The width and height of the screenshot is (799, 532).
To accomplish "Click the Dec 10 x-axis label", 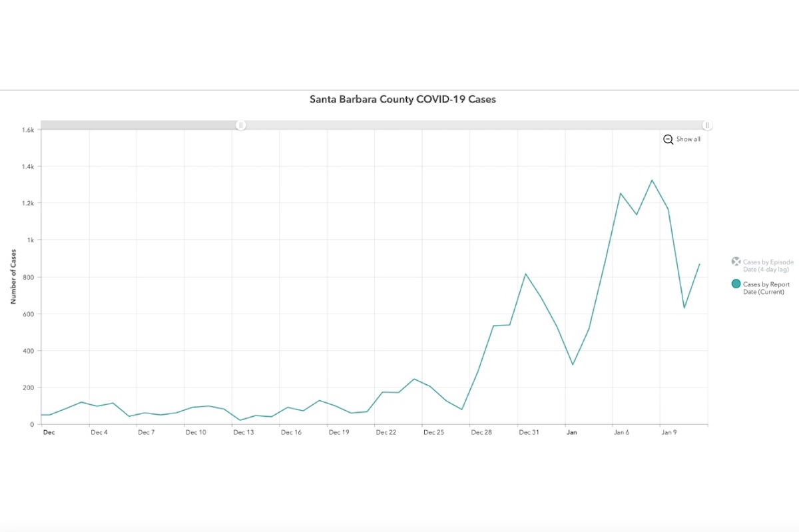I will click(x=196, y=432).
